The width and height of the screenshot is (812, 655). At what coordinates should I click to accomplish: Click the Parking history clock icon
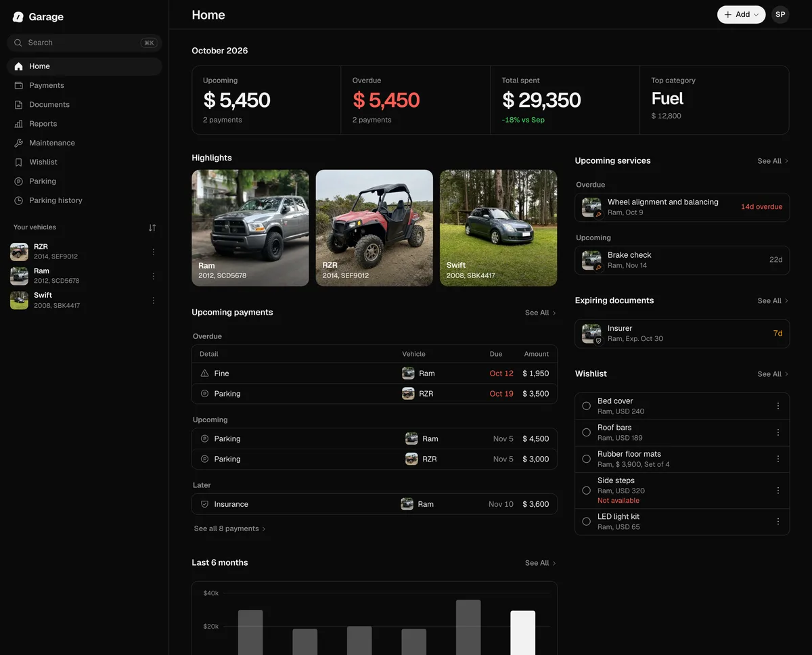[18, 200]
